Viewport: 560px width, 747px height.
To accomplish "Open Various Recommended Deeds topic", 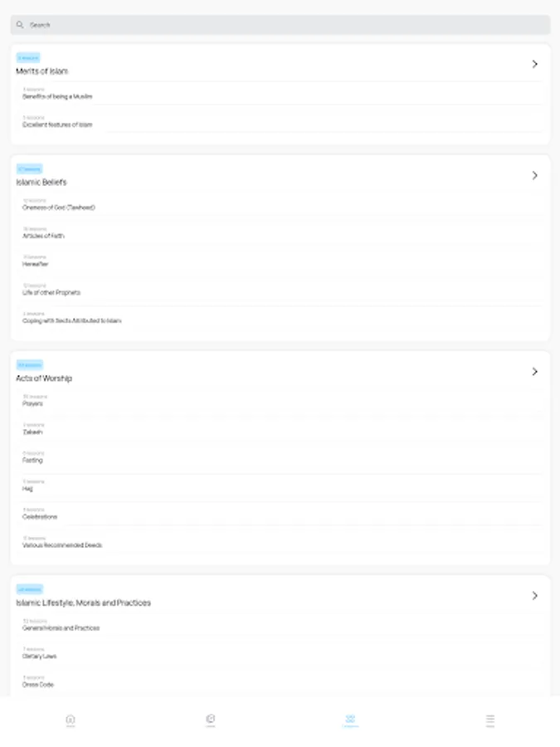I will tap(62, 545).
